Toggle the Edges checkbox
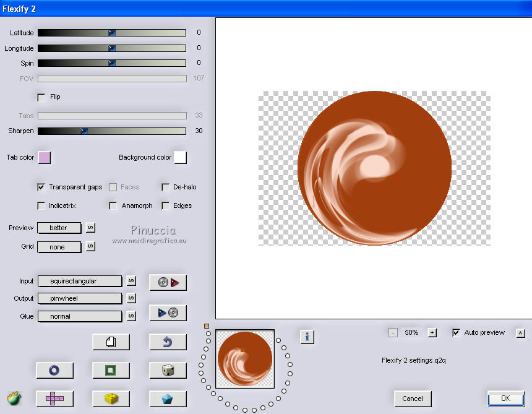The width and height of the screenshot is (532, 414). pos(166,205)
